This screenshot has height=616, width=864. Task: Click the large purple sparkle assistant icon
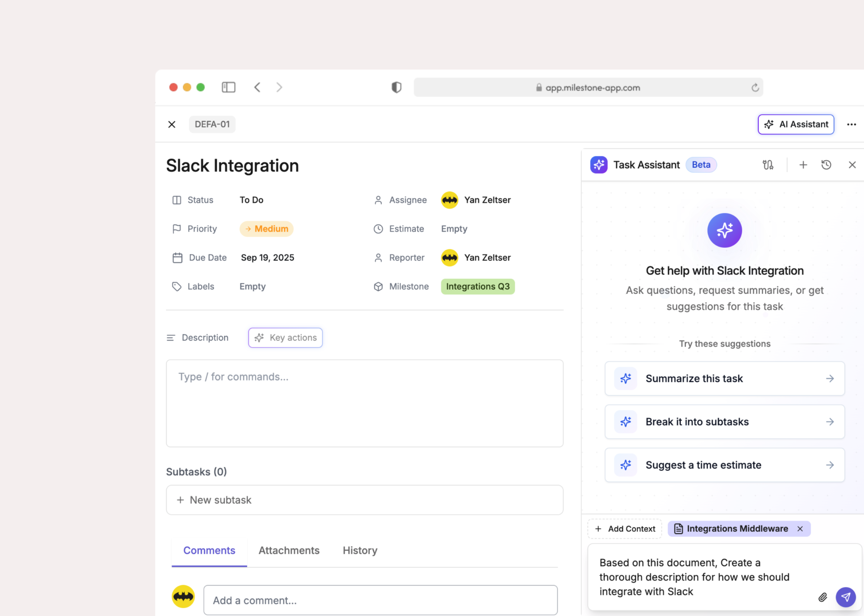[x=724, y=230]
